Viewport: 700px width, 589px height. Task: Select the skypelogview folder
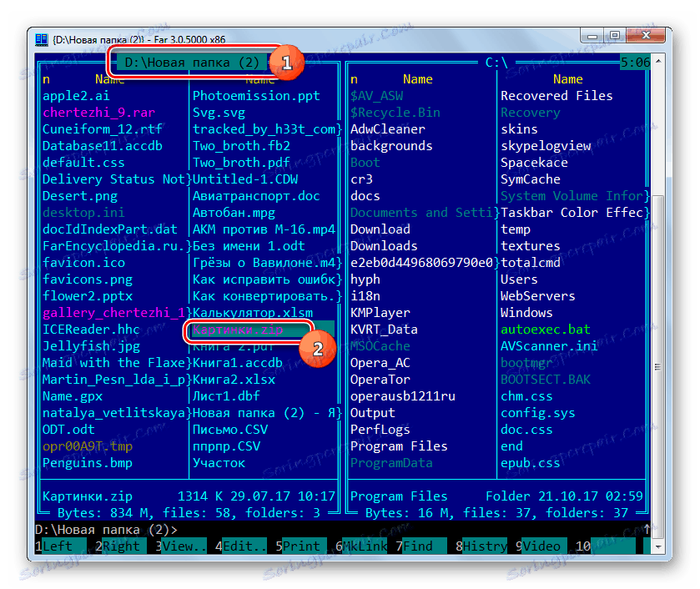(546, 146)
